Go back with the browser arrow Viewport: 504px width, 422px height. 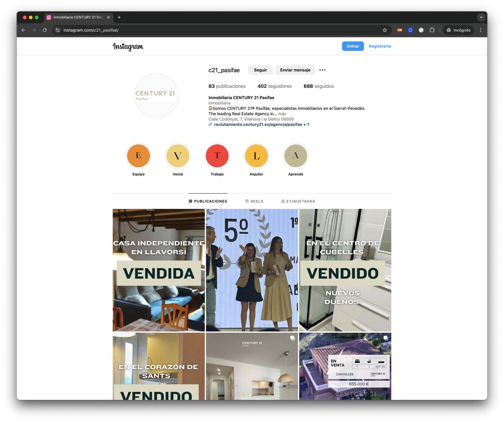(23, 30)
